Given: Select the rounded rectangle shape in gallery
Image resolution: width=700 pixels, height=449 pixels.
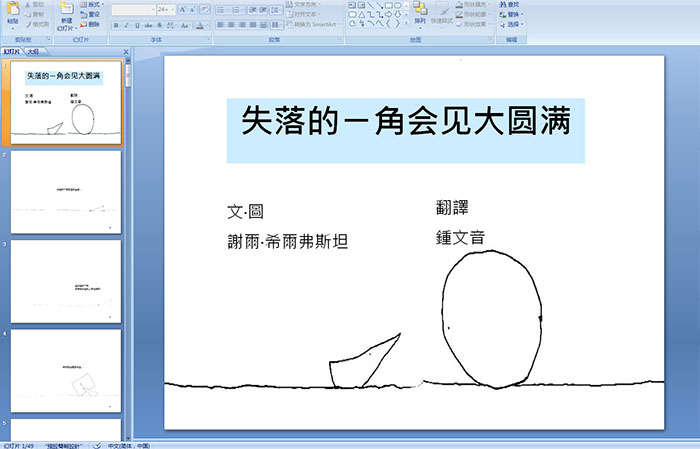Looking at the screenshot, I should click(x=353, y=14).
